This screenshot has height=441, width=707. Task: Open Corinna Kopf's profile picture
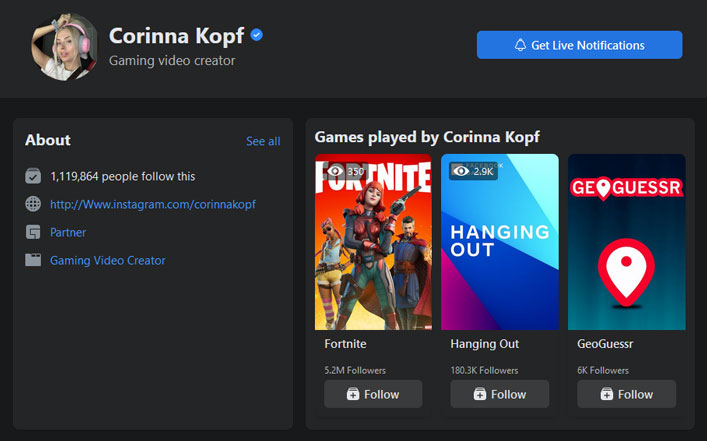(x=64, y=47)
